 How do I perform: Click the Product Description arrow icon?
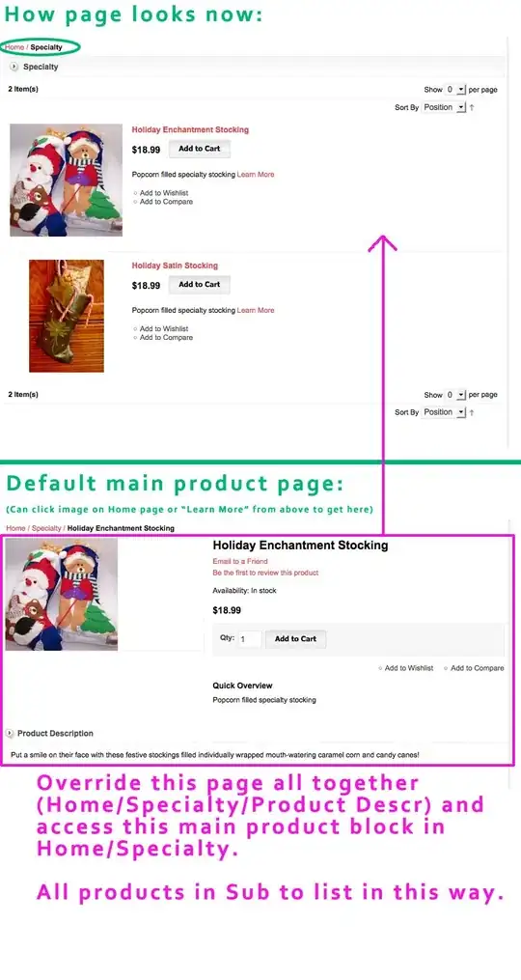[x=10, y=733]
